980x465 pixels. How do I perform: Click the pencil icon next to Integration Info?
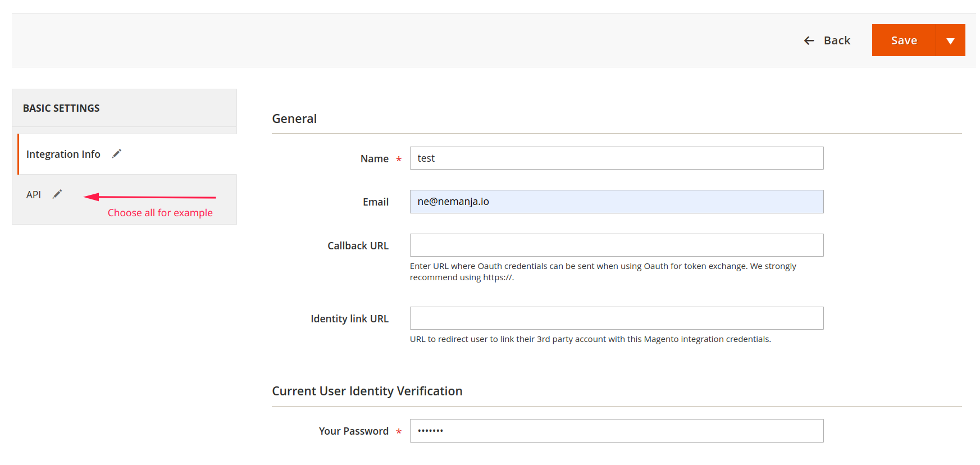pos(117,154)
